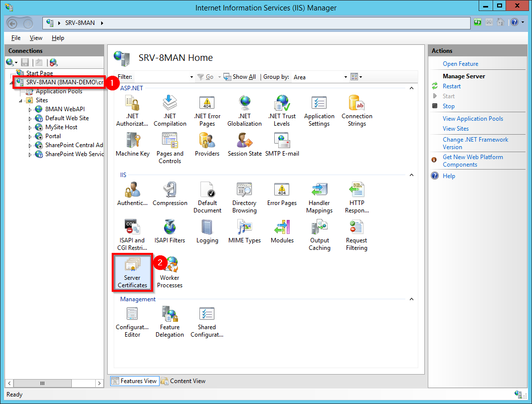Screen dimensions: 532x404
Task: Collapse the Sites tree node
Action: pyautogui.click(x=20, y=101)
